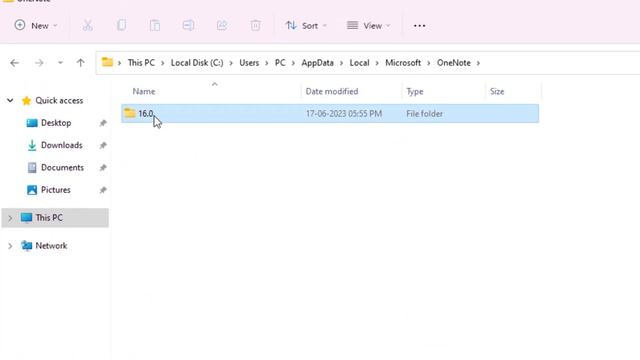
Task: Expand chevron after AppData in path
Action: coord(342,63)
